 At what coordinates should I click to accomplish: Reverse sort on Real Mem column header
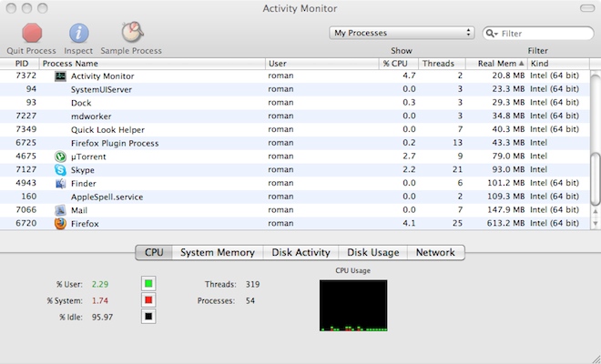pos(497,64)
